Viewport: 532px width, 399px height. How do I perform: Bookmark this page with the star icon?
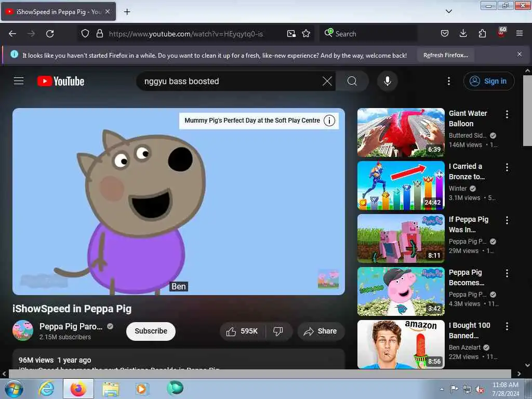pos(306,34)
